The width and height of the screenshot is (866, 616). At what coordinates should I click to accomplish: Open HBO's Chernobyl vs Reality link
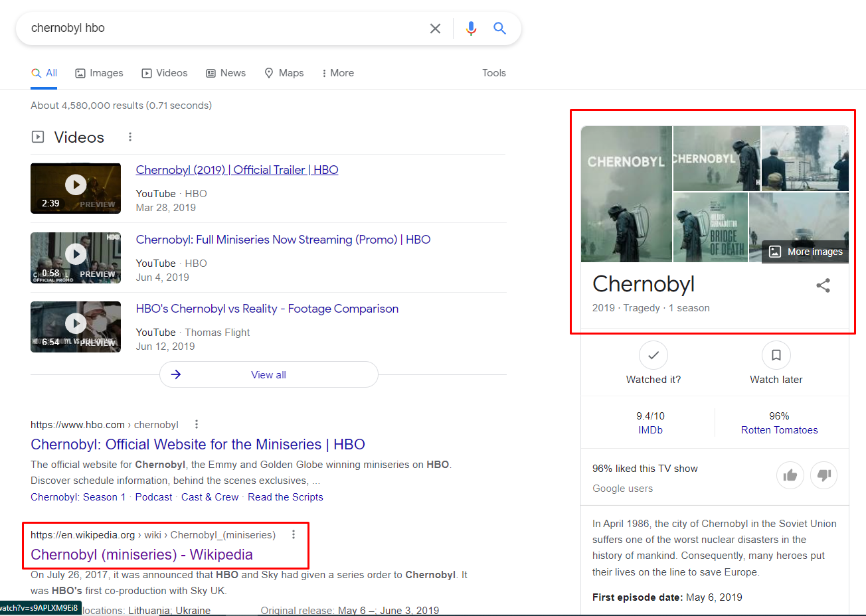(267, 309)
